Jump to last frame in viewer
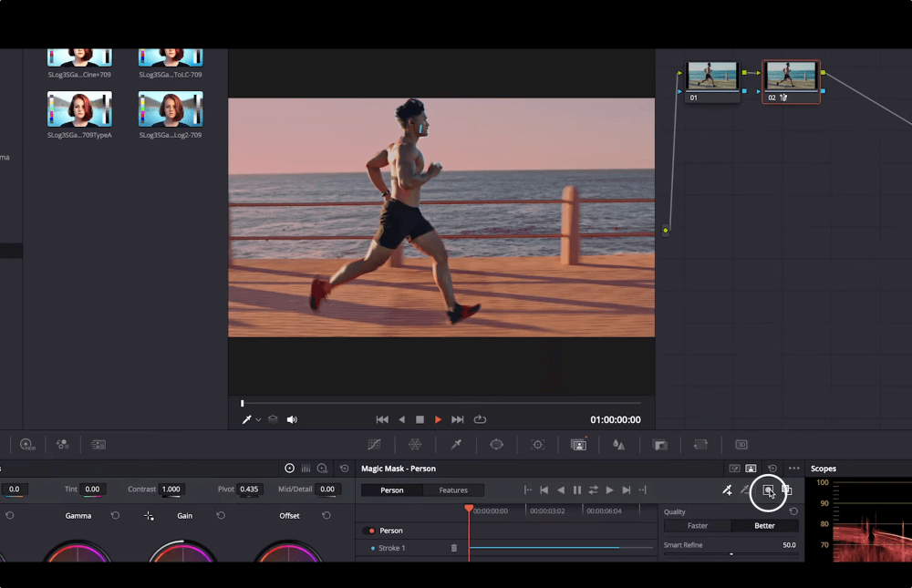 click(x=458, y=419)
